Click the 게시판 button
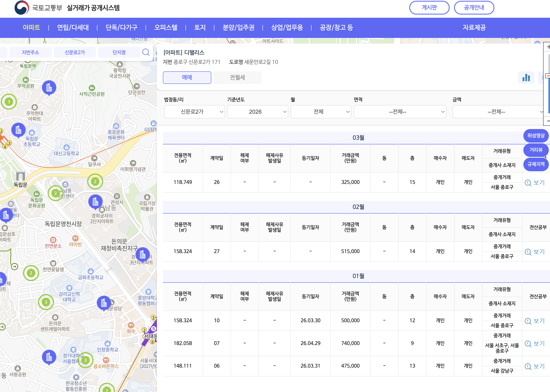Image resolution: width=550 pixels, height=392 pixels. click(429, 7)
